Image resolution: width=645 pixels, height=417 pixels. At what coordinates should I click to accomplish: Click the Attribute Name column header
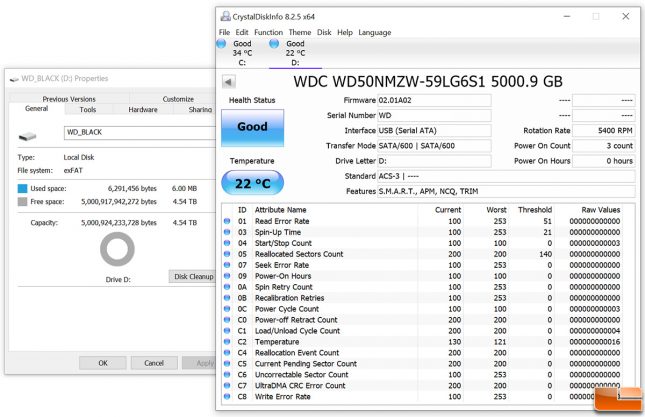pos(281,210)
